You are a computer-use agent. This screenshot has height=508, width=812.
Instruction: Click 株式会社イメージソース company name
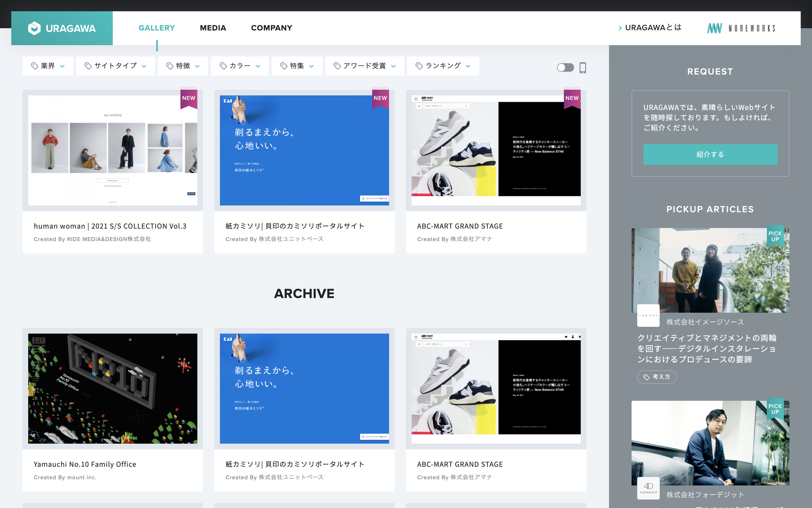coord(705,322)
